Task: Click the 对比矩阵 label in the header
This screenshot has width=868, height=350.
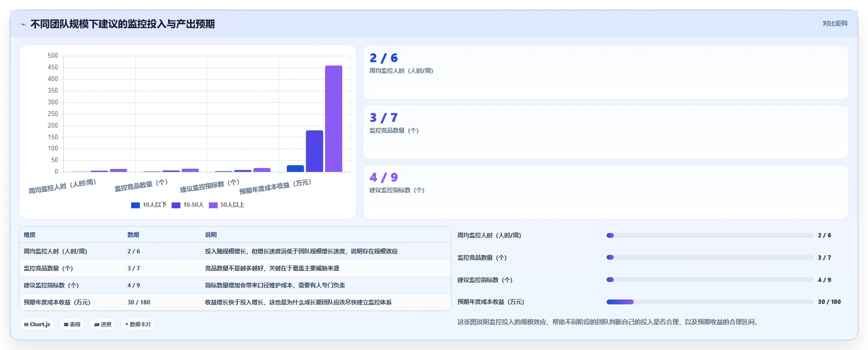Action: coord(835,23)
